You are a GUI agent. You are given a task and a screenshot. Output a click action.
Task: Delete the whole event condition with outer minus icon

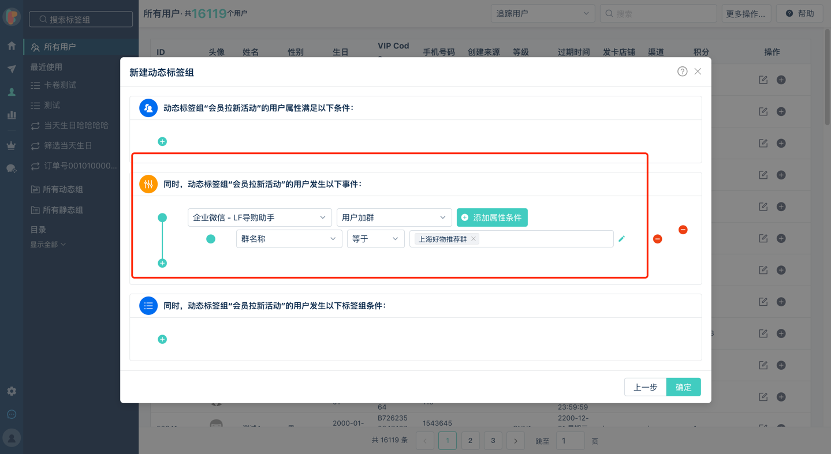[683, 229]
